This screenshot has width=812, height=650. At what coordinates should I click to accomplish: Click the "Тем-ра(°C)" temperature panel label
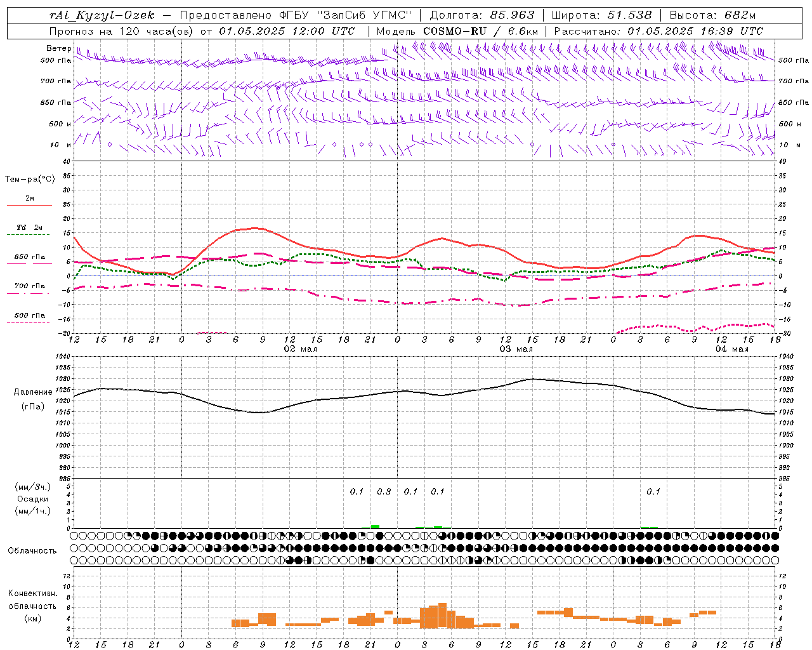tap(30, 180)
